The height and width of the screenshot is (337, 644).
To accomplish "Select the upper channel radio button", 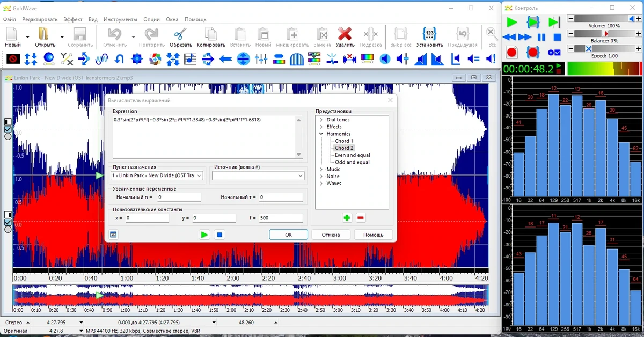I will pos(8,136).
